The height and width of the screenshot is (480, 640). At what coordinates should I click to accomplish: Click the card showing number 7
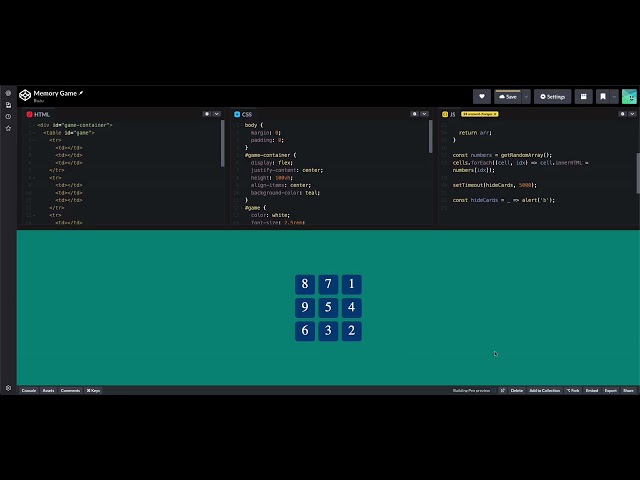(x=328, y=284)
